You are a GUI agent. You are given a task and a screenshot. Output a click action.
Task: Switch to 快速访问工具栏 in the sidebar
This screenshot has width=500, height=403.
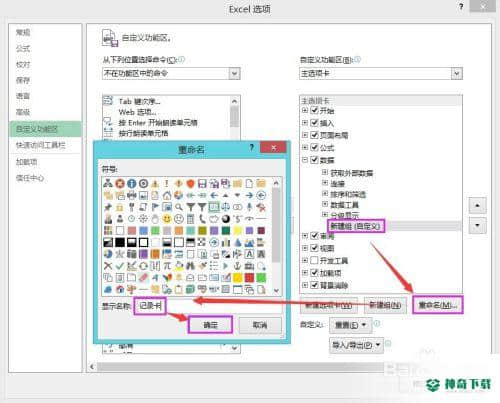(40, 145)
